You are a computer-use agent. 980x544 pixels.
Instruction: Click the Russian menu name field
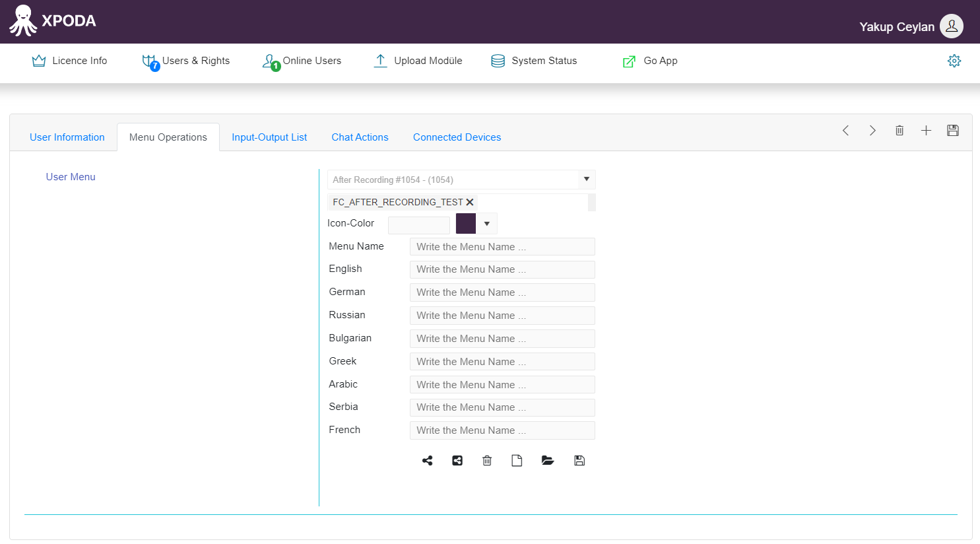[x=502, y=316]
